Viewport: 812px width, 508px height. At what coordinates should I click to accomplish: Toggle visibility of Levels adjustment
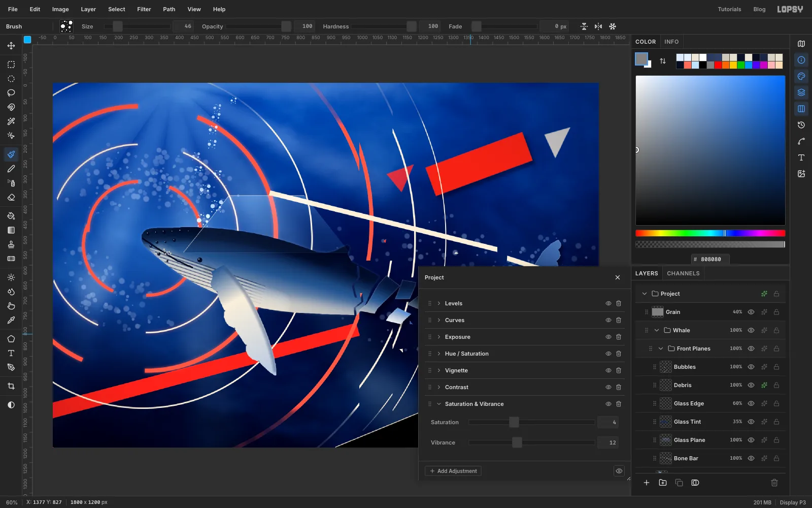[608, 303]
